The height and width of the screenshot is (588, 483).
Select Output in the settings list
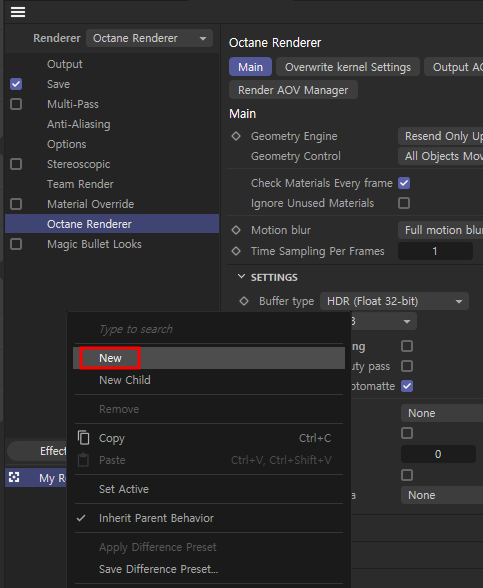point(64,64)
